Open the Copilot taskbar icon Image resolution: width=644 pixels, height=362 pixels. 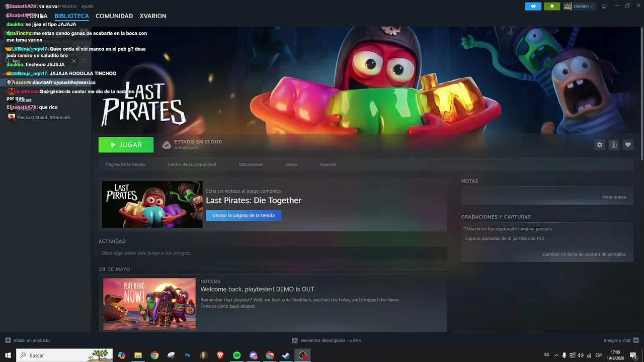pos(121,355)
